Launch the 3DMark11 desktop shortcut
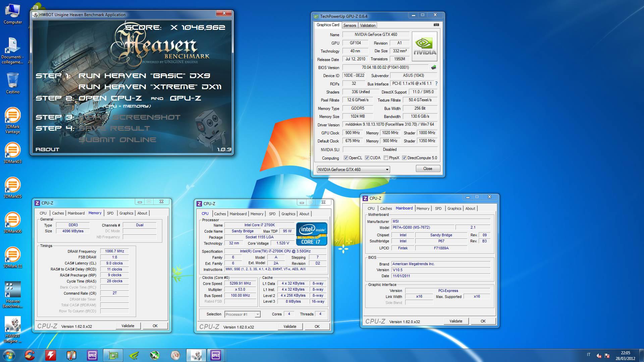This screenshot has width=644, height=362. click(13, 258)
